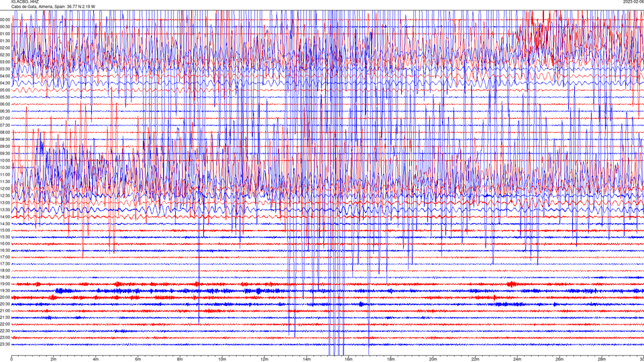Click the "16m" minute axis label
The width and height of the screenshot is (644, 362).
pos(349,359)
